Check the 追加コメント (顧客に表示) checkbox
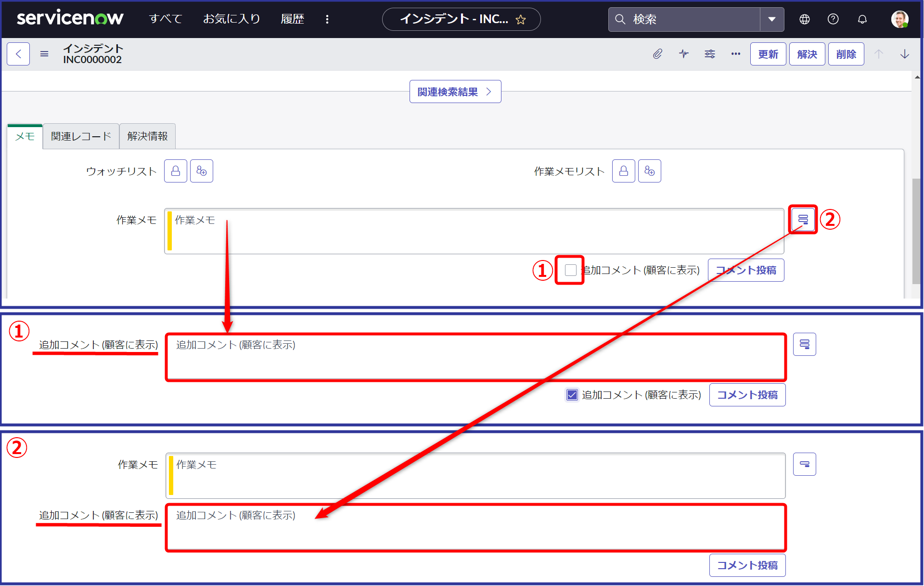This screenshot has width=924, height=586. point(570,270)
